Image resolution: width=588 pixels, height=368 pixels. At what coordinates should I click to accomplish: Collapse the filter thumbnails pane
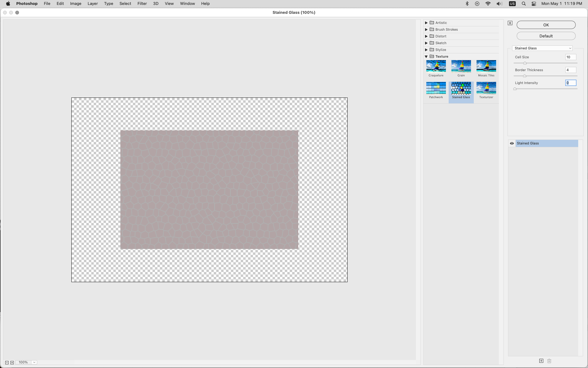[x=510, y=23]
